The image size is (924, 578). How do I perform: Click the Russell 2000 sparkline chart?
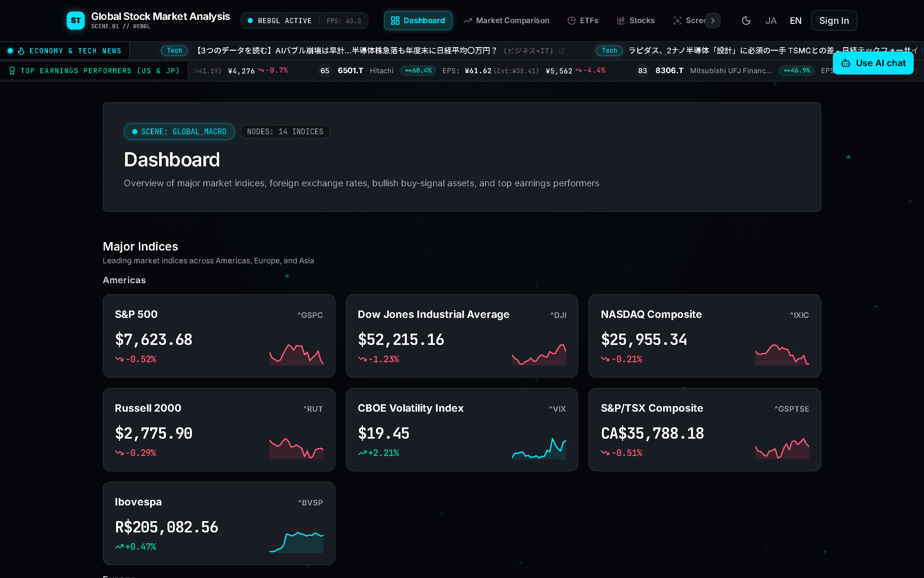click(296, 448)
